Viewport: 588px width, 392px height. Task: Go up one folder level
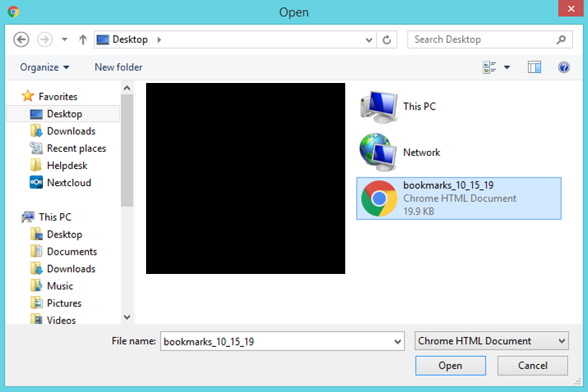83,39
